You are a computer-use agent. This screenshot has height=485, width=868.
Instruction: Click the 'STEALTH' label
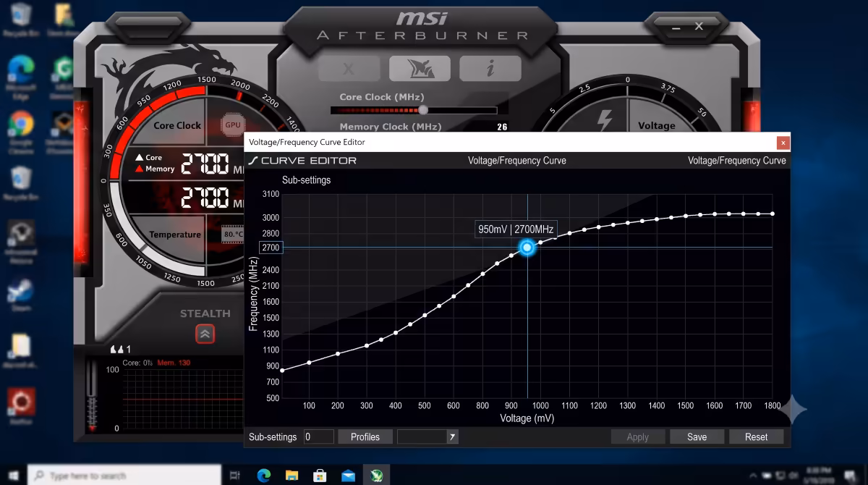(205, 313)
